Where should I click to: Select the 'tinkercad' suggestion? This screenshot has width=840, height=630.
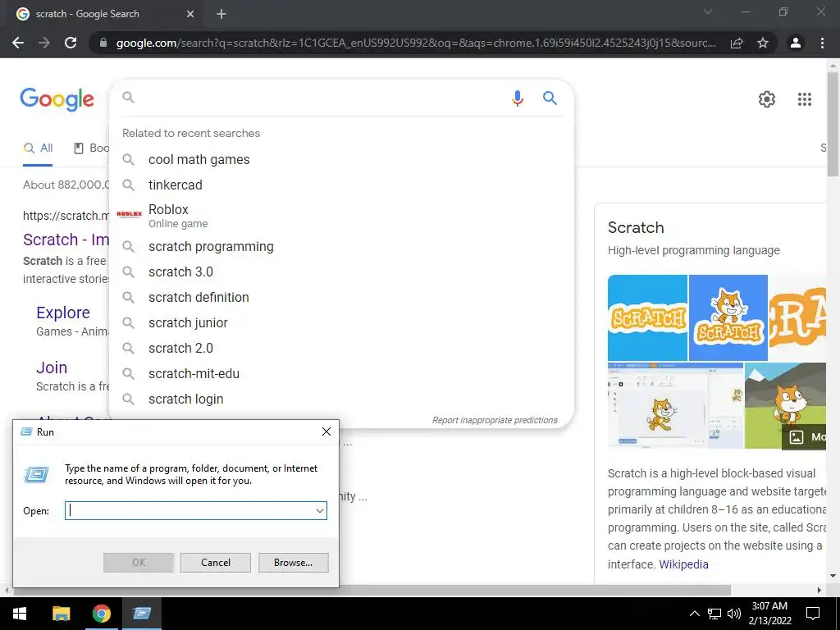tap(341, 185)
